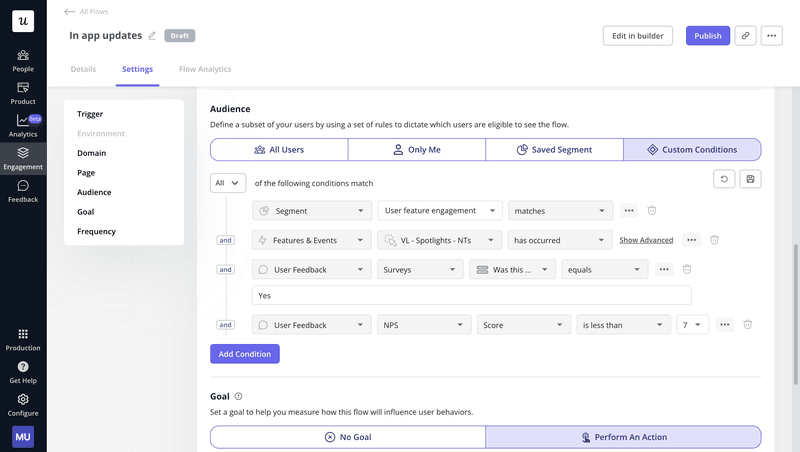The width and height of the screenshot is (800, 452).
Task: Delete the Features & Events condition row
Action: 714,240
